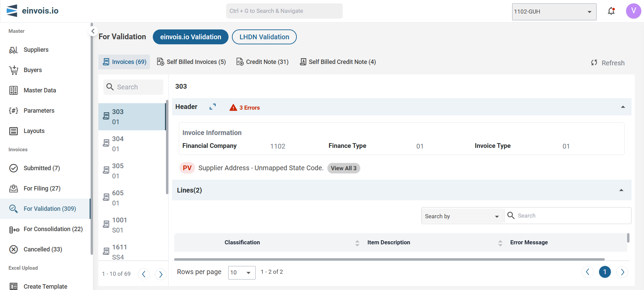Expand the Header section fullscreen icon
This screenshot has width=644, height=290.
coord(213,107)
